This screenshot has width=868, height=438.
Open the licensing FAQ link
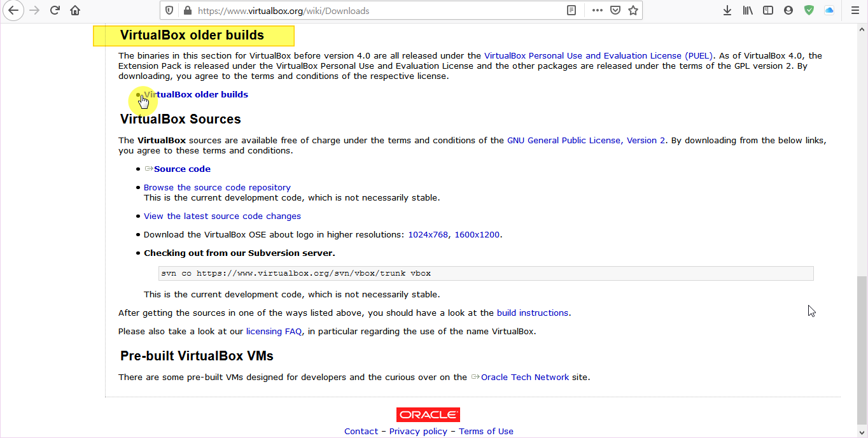coord(274,331)
